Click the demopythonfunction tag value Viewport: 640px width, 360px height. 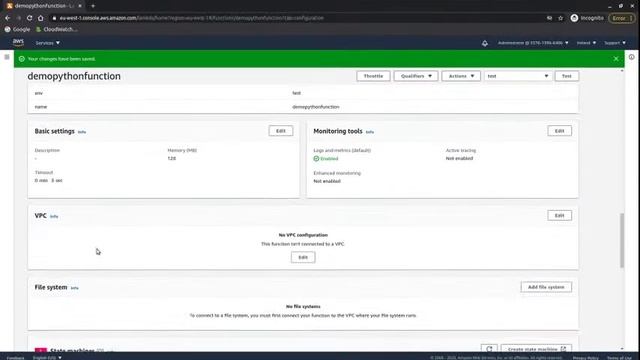(316, 107)
